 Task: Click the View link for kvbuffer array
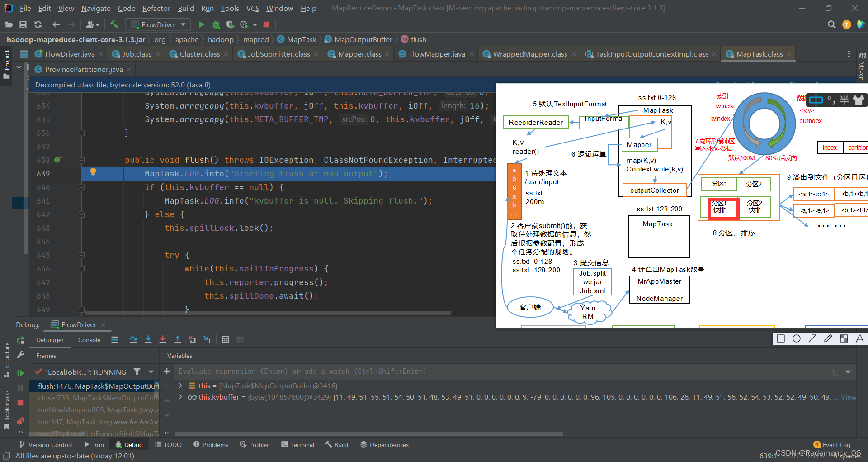[848, 397]
